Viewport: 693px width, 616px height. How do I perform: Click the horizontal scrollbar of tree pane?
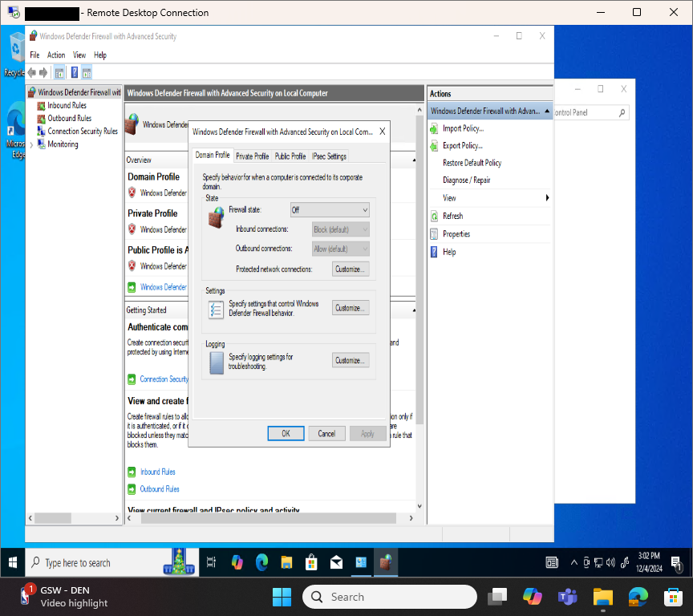tap(53, 518)
